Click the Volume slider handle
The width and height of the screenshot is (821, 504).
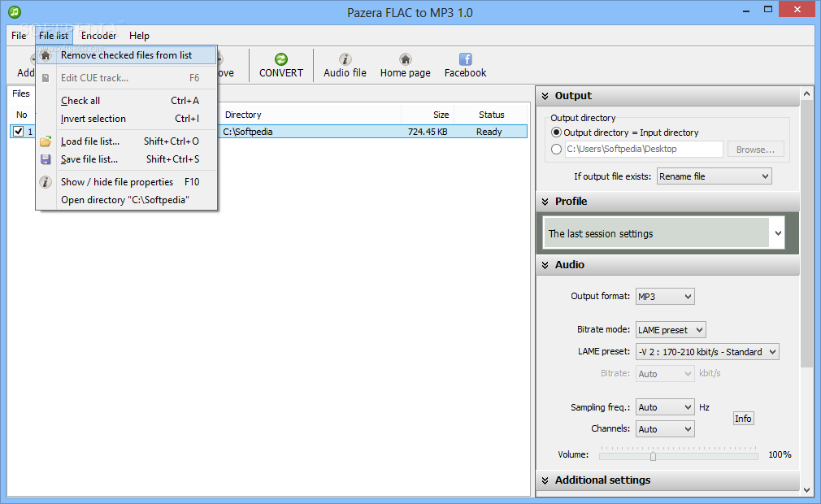coord(653,456)
